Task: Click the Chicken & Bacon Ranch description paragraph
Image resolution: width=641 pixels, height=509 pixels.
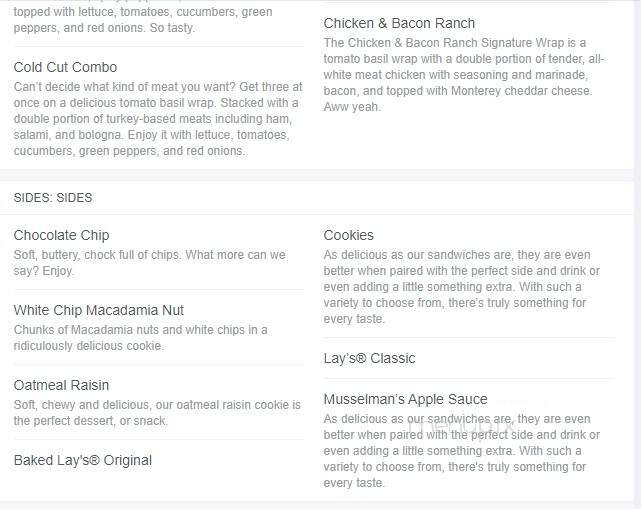Action: [458, 75]
